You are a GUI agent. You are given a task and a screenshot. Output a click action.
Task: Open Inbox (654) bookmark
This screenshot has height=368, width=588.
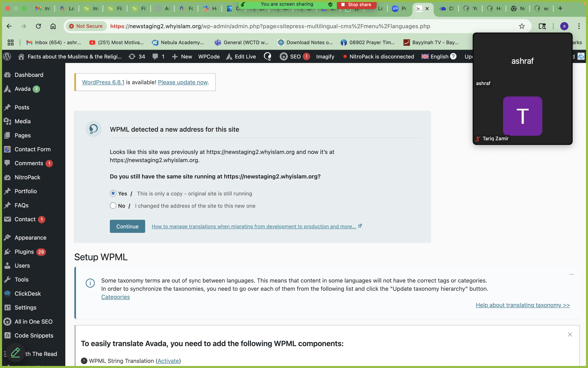point(54,42)
